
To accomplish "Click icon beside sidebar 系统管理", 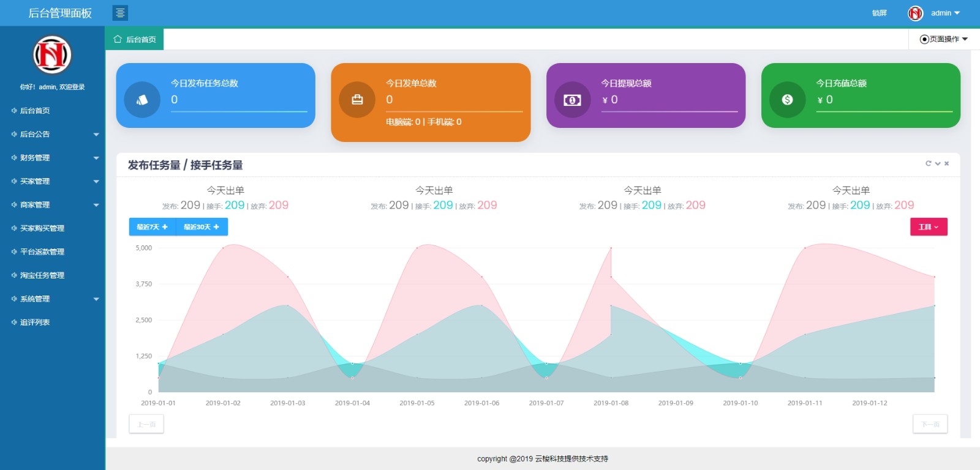I will (x=14, y=299).
